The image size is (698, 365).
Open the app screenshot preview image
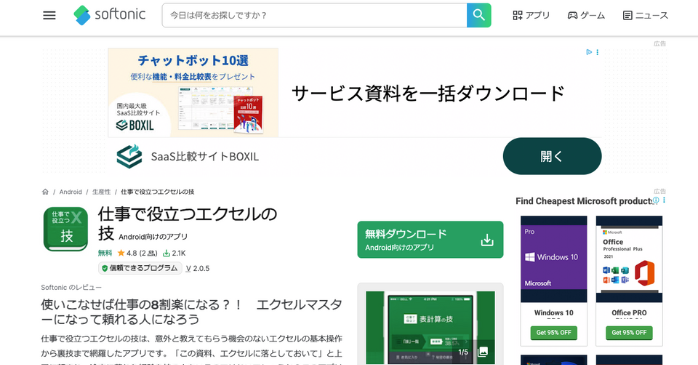pyautogui.click(x=430, y=328)
